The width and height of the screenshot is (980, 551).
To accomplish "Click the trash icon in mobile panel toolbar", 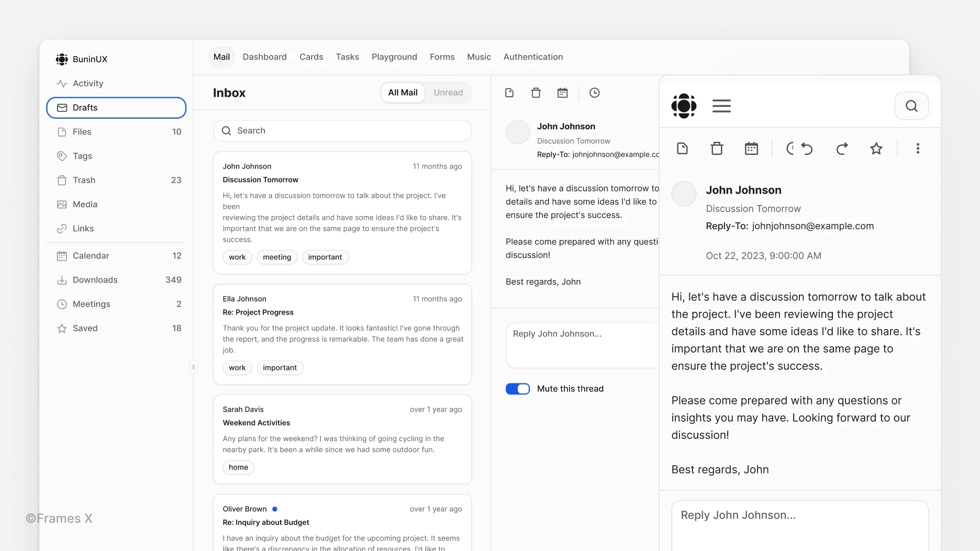I will (x=717, y=149).
